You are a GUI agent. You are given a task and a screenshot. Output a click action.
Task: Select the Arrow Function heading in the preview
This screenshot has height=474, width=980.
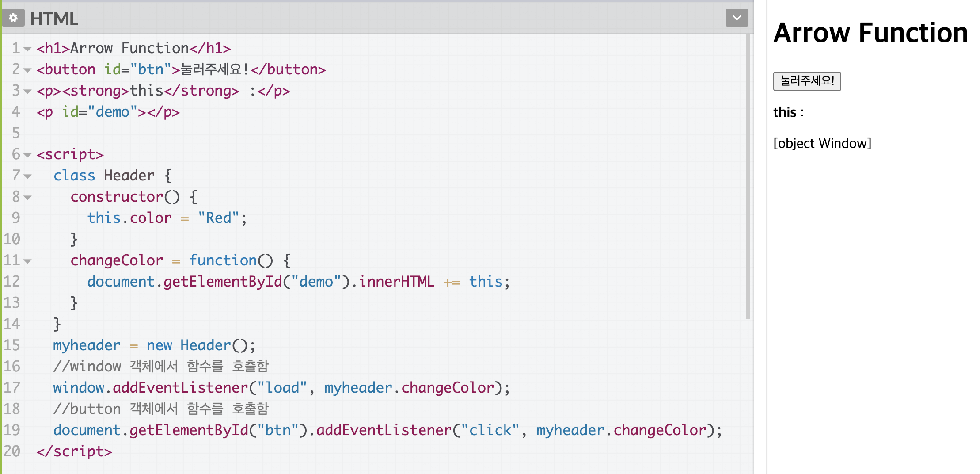[x=870, y=33]
